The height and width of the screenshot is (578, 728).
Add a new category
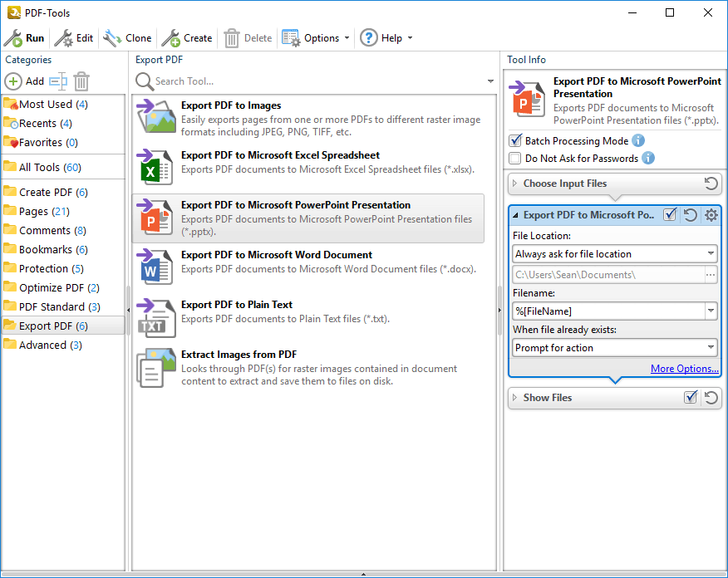[25, 81]
